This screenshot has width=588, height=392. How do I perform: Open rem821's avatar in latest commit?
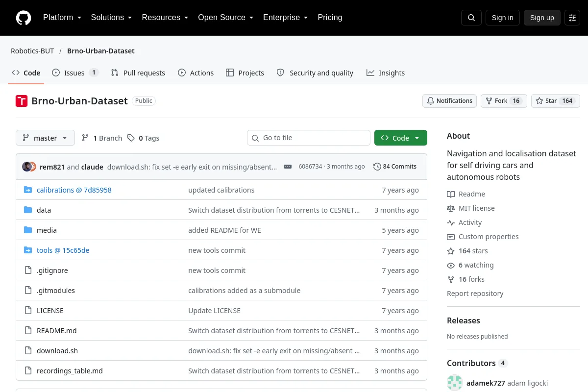pyautogui.click(x=26, y=167)
